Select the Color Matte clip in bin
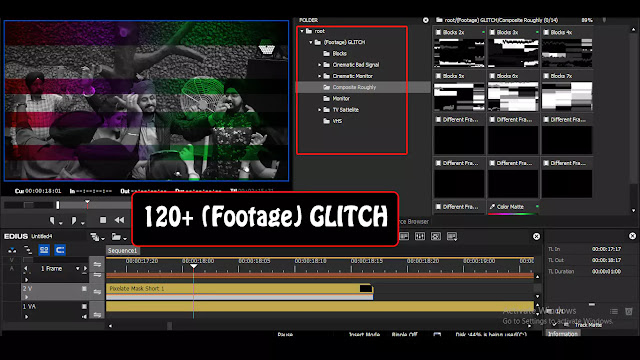 pyautogui.click(x=513, y=207)
